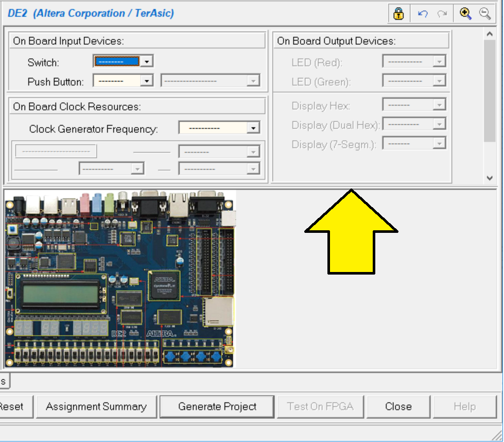Open the Clock Generator Frequency dropdown

[x=219, y=128]
